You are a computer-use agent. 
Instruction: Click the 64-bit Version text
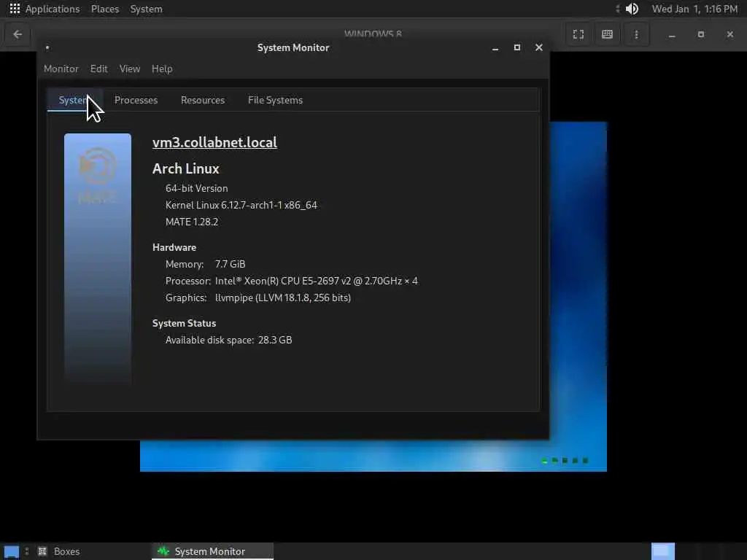click(x=197, y=188)
